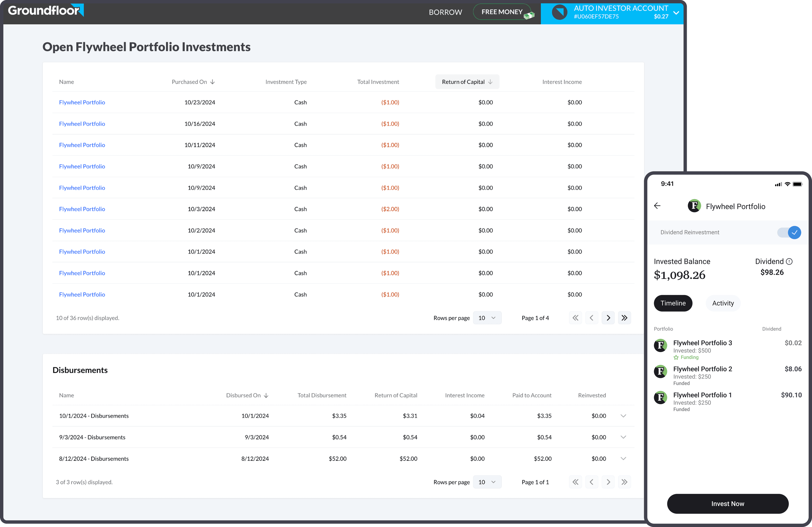Tap Flywheel Portfolio 2 logo icon

[x=661, y=371]
